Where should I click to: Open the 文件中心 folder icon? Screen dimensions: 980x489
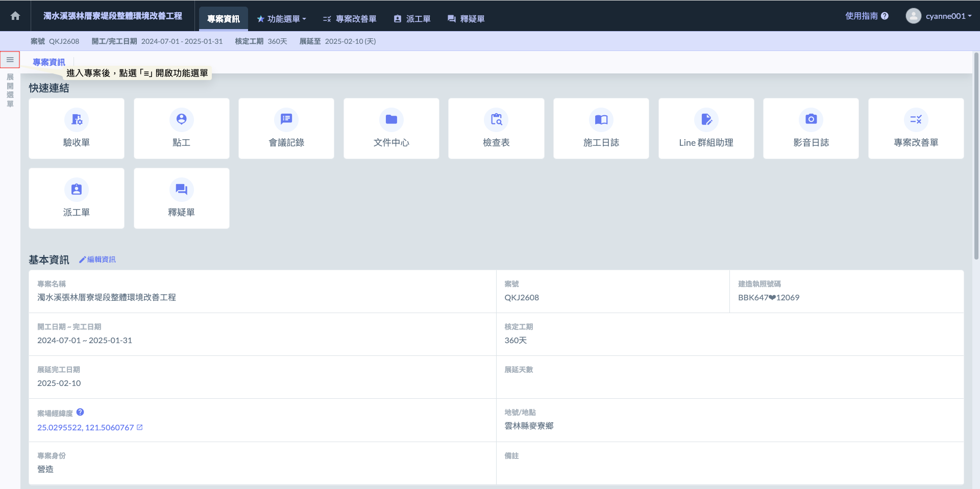tap(391, 119)
